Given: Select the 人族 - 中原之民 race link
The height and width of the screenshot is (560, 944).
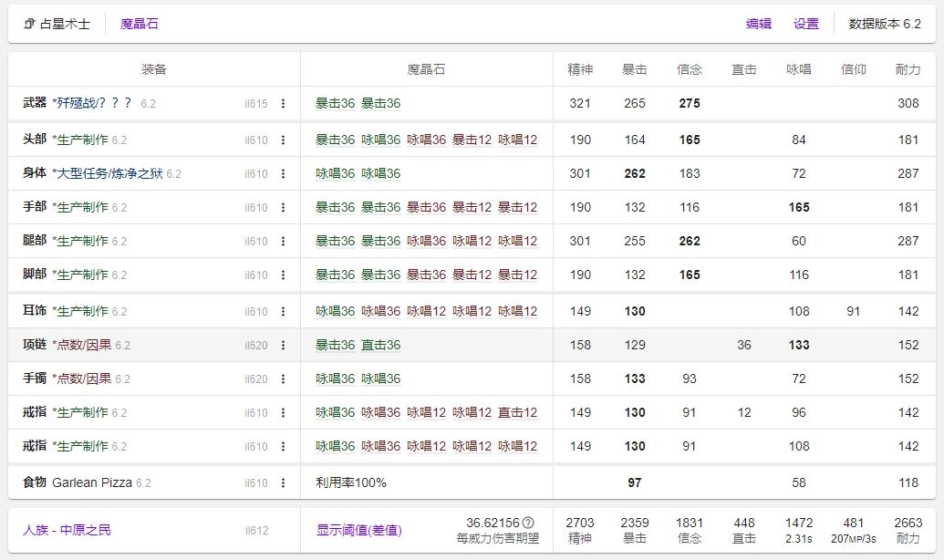Looking at the screenshot, I should [67, 530].
